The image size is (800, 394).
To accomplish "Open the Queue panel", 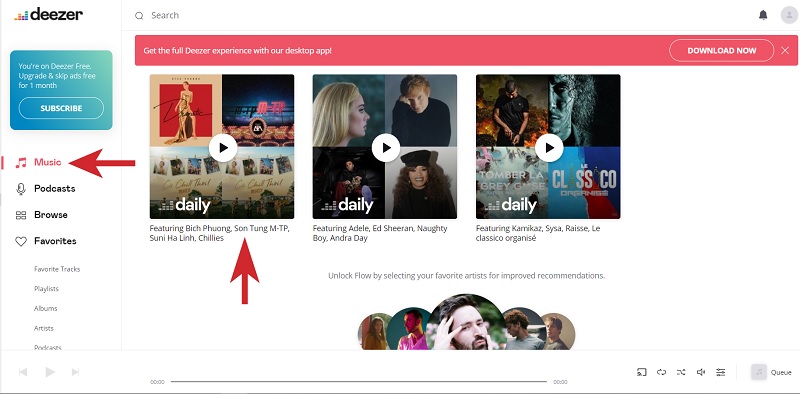I will coord(771,372).
